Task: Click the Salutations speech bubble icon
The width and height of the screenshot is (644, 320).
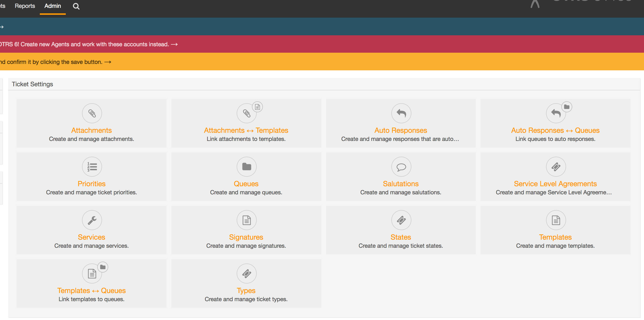Action: point(401,167)
